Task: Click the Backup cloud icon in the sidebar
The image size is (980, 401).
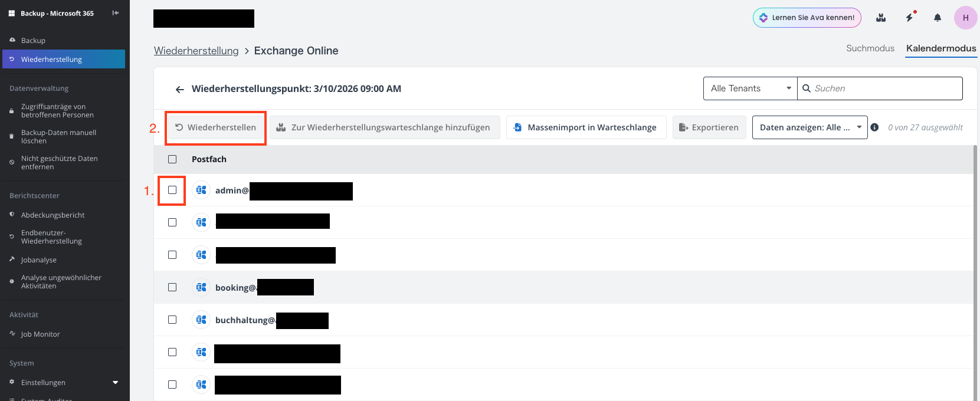Action: coord(12,40)
